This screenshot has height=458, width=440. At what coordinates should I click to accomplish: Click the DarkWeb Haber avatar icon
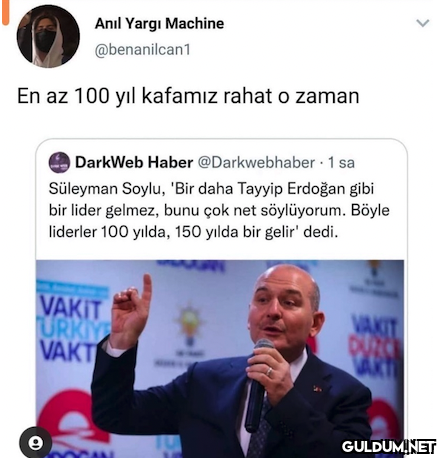(59, 162)
